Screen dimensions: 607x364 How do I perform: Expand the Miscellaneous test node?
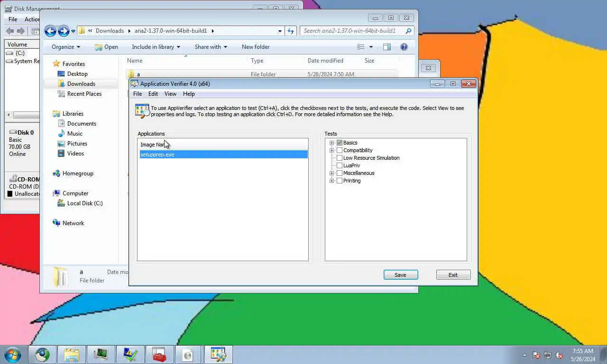(x=332, y=173)
